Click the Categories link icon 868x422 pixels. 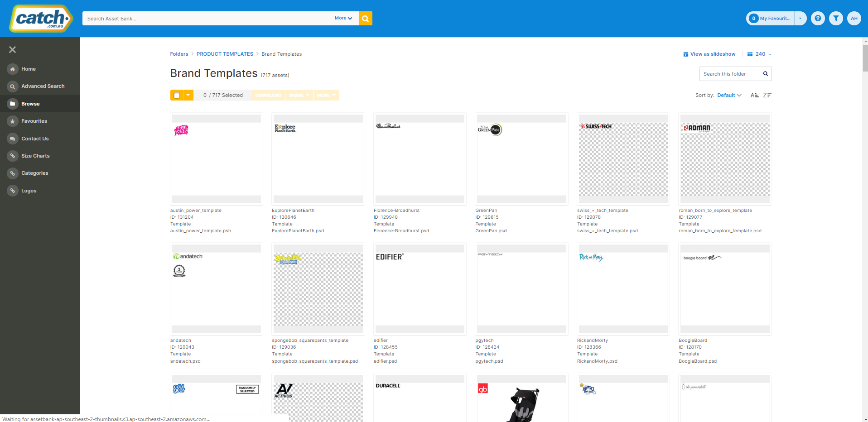click(x=13, y=173)
